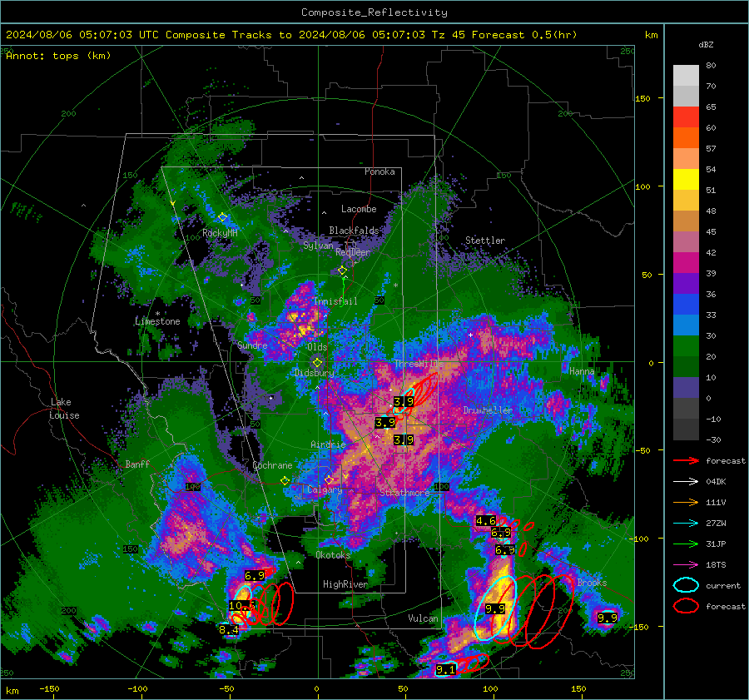Screen dimensions: 749x700
Task: Click the RockyMH location label
Action: [220, 233]
